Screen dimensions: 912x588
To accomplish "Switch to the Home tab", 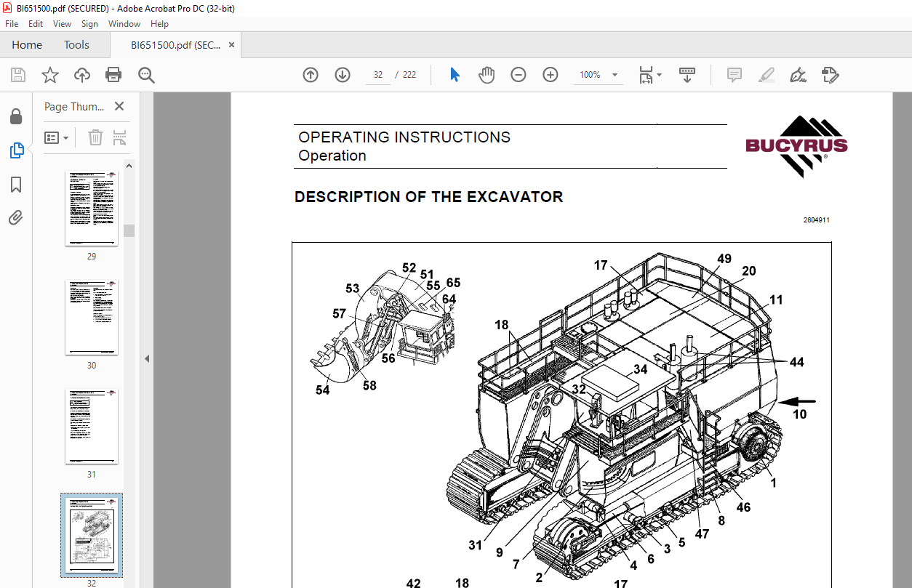I will (27, 45).
